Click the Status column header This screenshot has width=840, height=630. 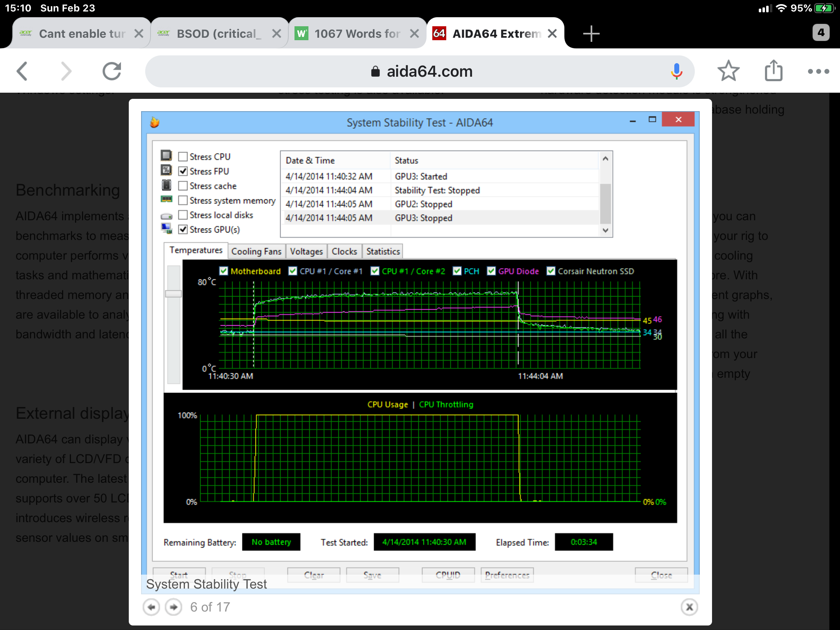(x=495, y=160)
